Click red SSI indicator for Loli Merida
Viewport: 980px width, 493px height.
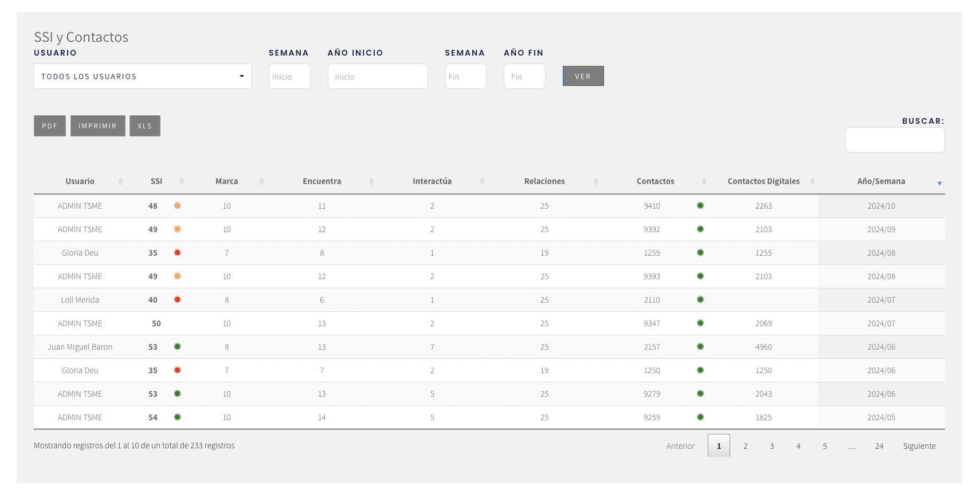click(178, 300)
